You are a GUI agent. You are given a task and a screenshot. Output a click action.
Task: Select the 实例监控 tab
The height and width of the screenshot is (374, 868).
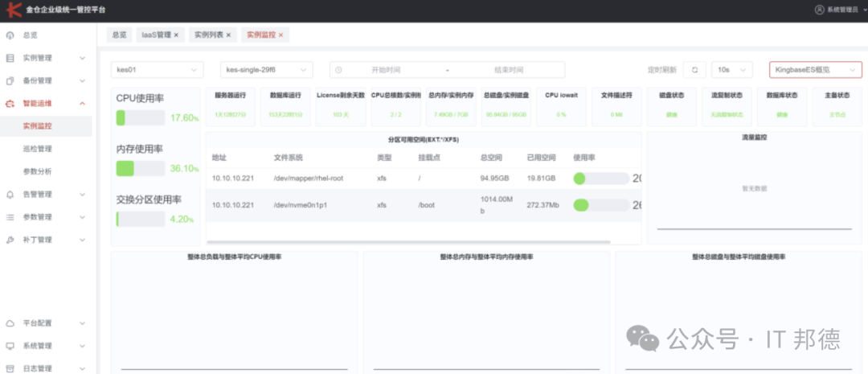[265, 35]
